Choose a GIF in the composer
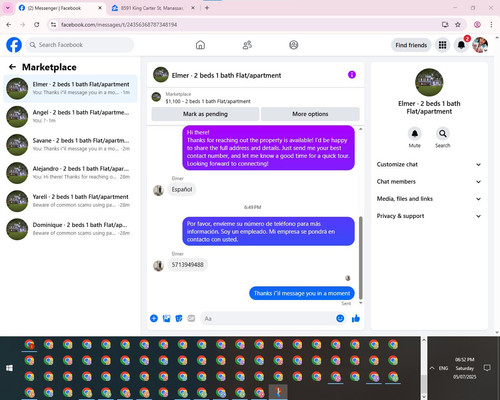Viewport: 500px width, 400px height. coord(191,318)
